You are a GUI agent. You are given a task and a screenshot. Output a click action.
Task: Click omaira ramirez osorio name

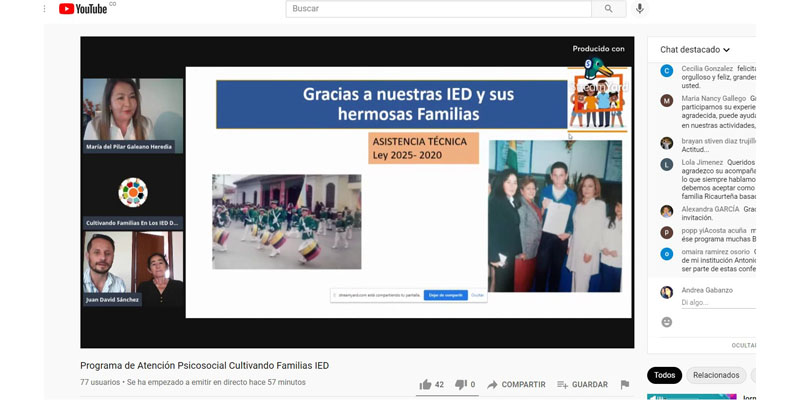point(716,252)
